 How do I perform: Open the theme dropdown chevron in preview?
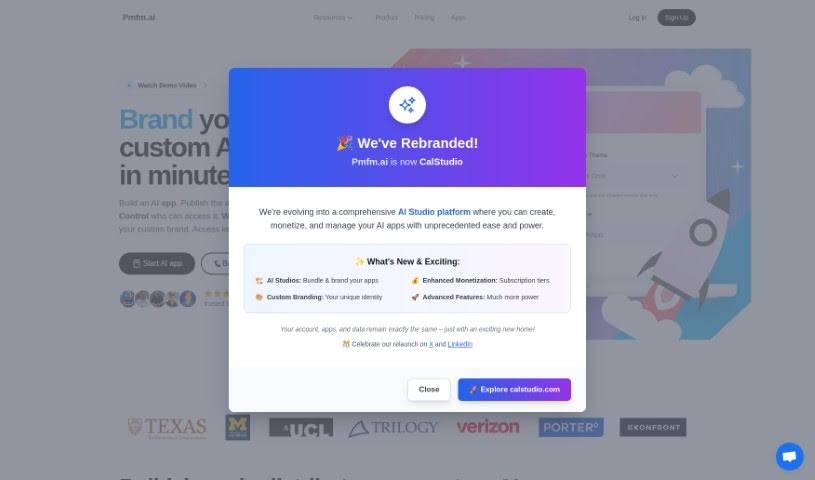(675, 176)
